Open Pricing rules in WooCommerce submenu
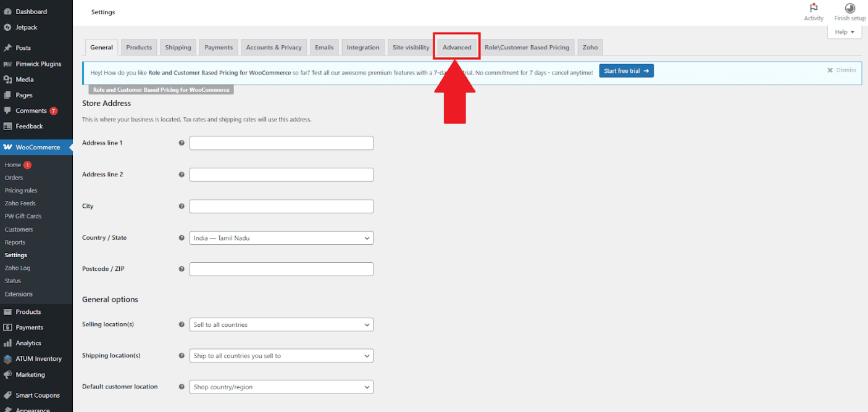868x412 pixels. (21, 191)
